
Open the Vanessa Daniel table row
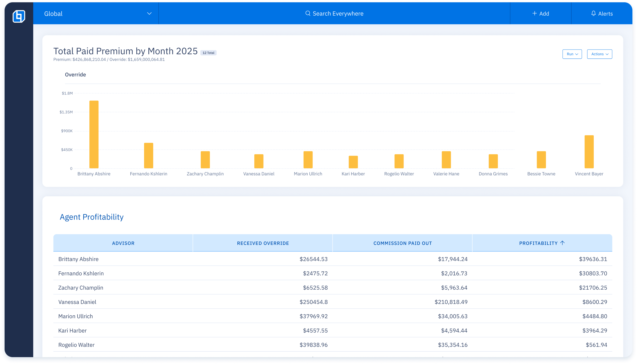(x=77, y=302)
